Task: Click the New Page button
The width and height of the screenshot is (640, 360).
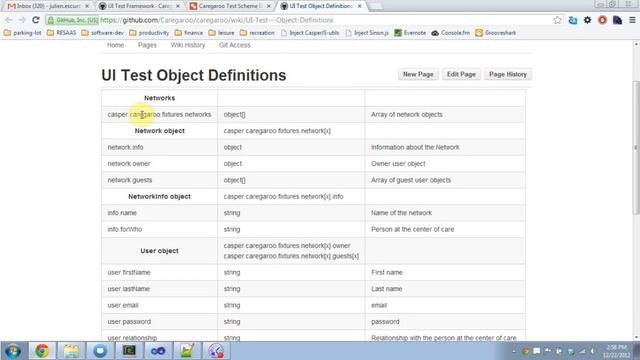Action: (x=418, y=74)
